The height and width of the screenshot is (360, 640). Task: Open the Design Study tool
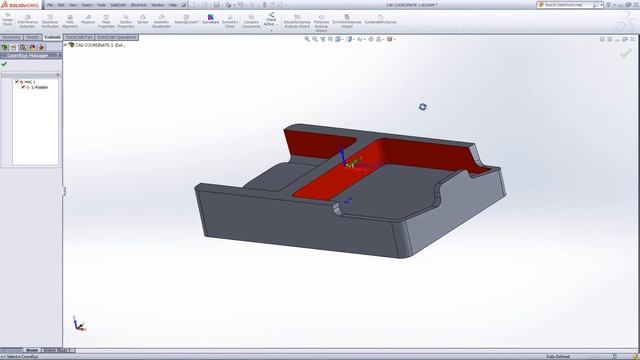[x=8, y=20]
